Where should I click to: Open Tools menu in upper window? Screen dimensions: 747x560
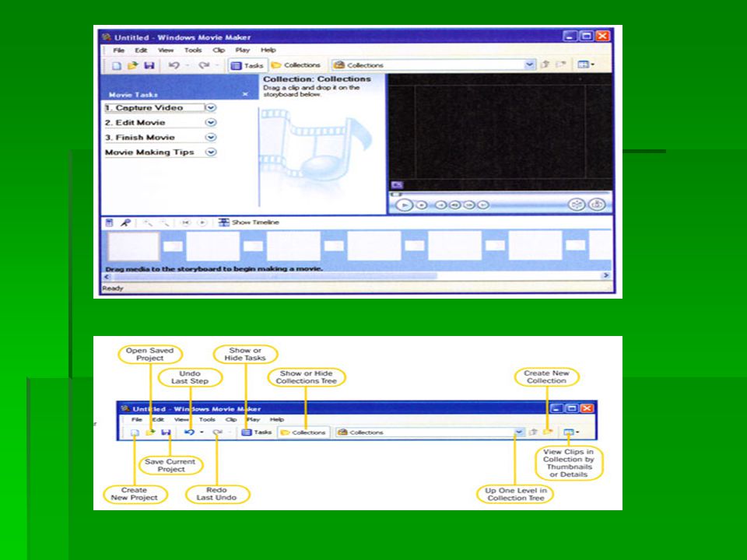pyautogui.click(x=193, y=50)
